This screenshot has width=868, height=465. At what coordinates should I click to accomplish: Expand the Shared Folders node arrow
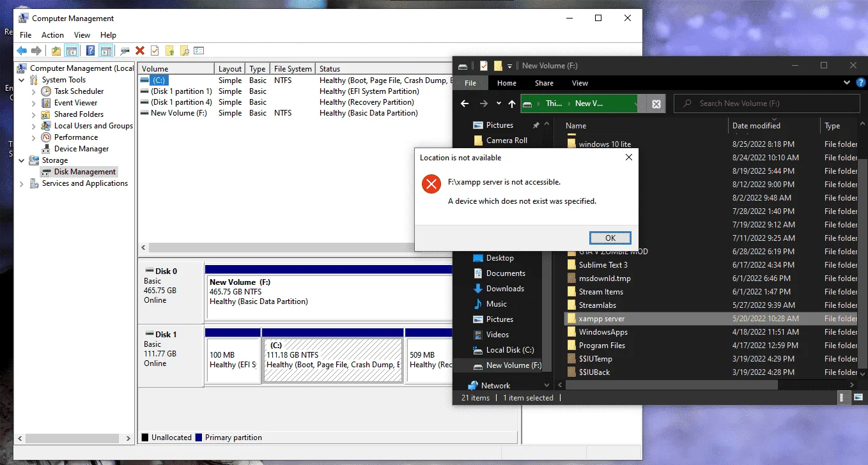[x=34, y=114]
